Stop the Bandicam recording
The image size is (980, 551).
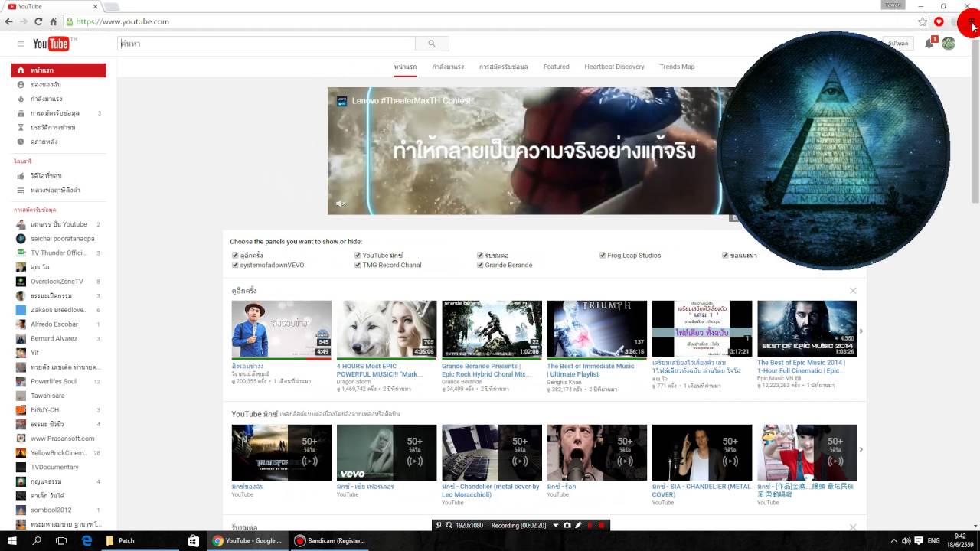point(601,526)
